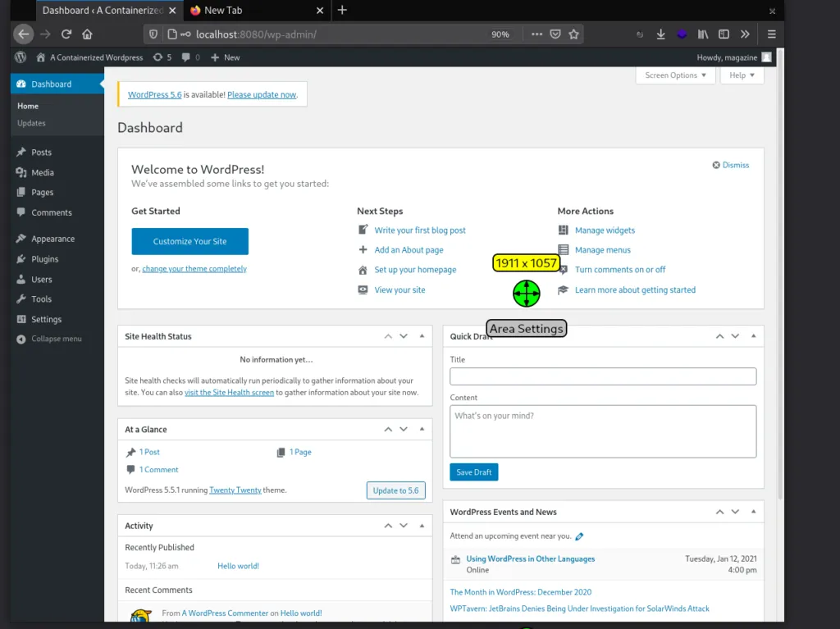
Task: Select Updates under the Dashboard menu
Action: tap(33, 125)
